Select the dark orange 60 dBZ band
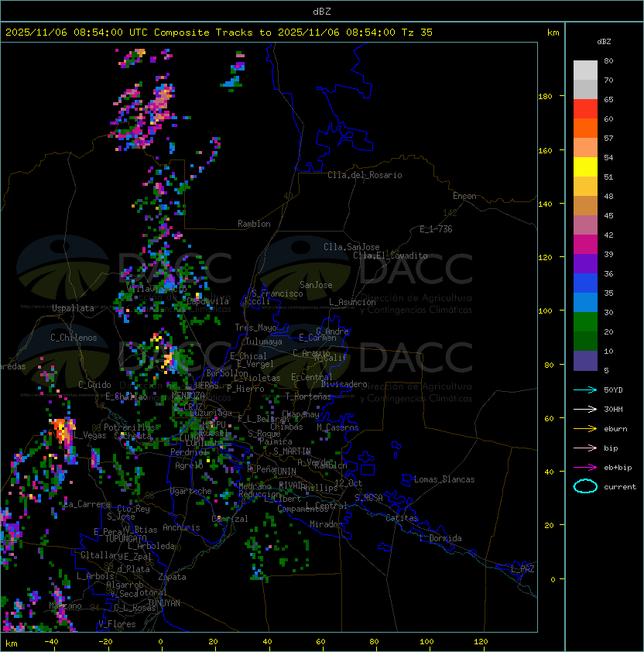Image resolution: width=644 pixels, height=652 pixels. tap(585, 128)
